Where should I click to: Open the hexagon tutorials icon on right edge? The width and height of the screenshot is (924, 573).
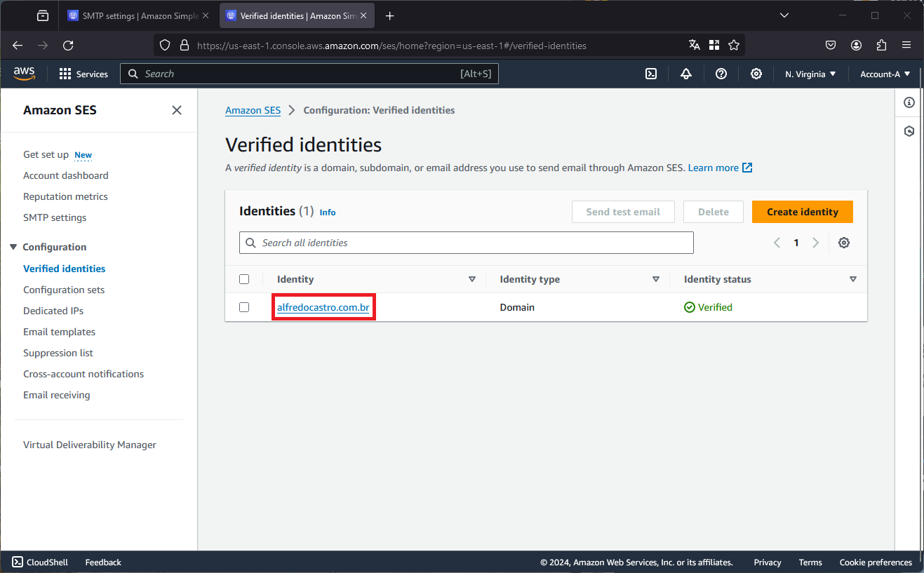pyautogui.click(x=909, y=131)
